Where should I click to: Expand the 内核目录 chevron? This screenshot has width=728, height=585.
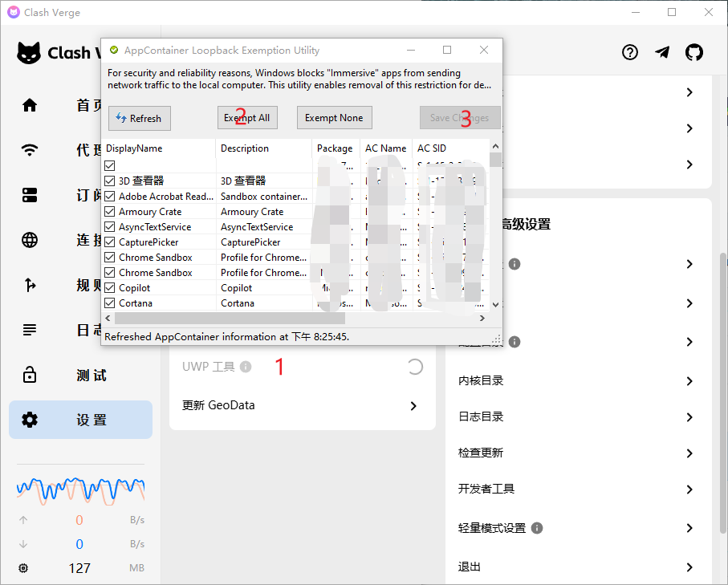tap(689, 381)
